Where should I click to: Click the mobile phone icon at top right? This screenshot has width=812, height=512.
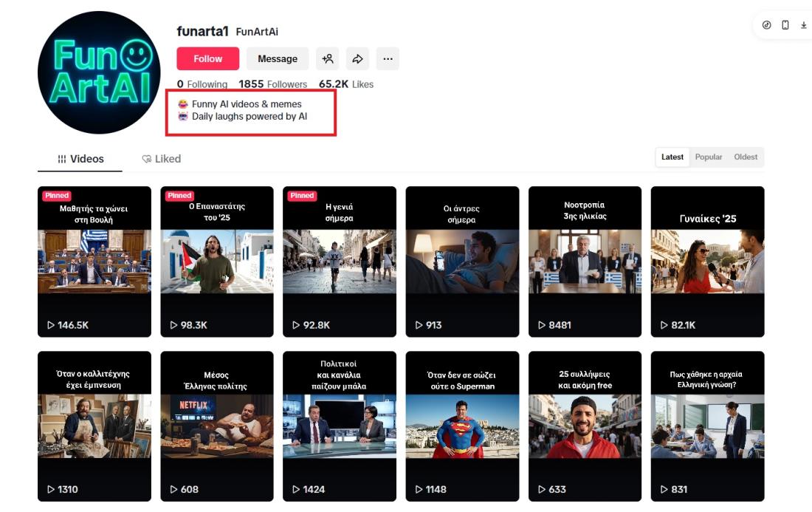(785, 25)
